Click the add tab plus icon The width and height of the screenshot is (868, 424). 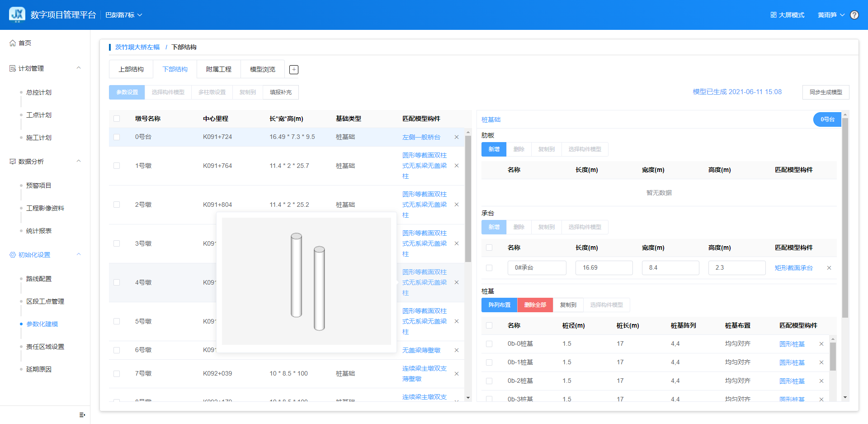click(x=294, y=69)
